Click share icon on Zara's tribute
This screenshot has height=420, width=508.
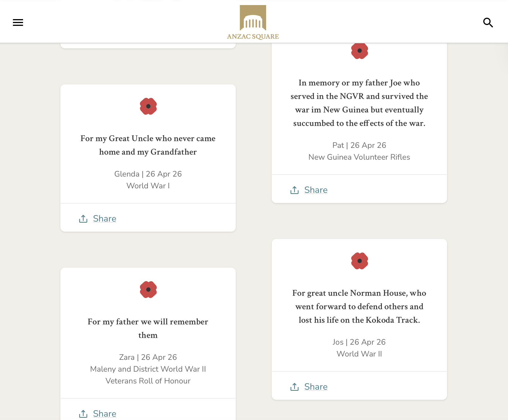[x=83, y=414]
